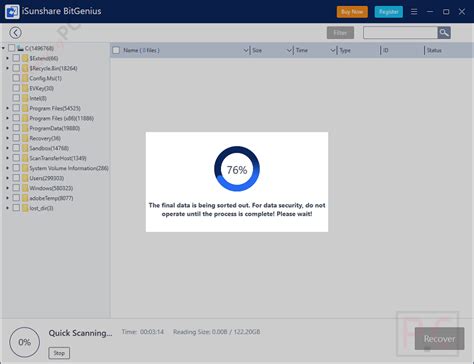Select the adobeTemp(8077) tree label
474x364 pixels.
click(x=51, y=198)
